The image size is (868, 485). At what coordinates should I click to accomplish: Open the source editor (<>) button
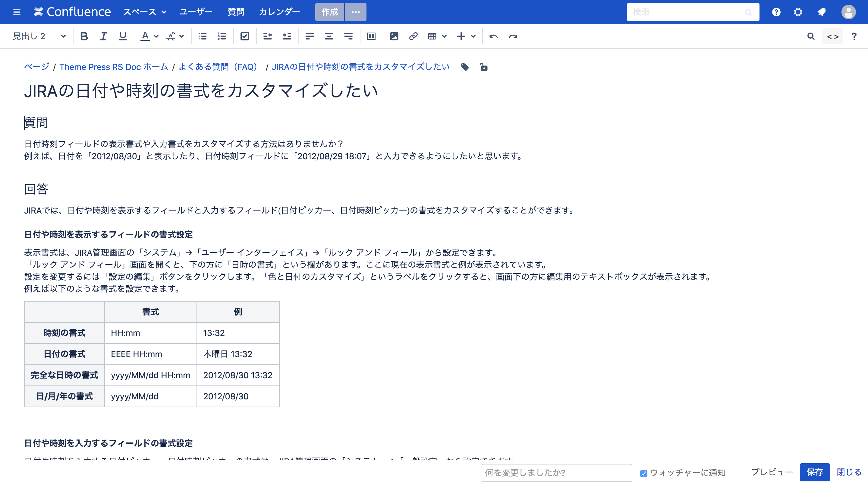click(833, 36)
